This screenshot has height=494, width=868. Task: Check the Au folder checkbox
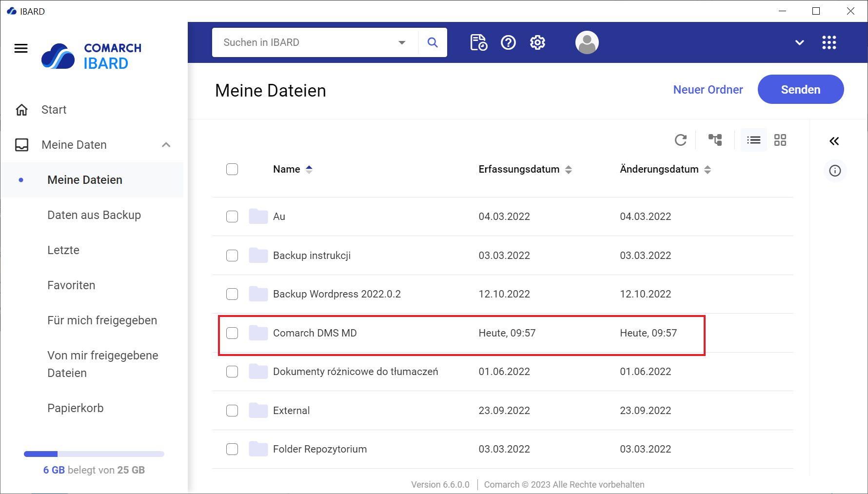coord(232,217)
